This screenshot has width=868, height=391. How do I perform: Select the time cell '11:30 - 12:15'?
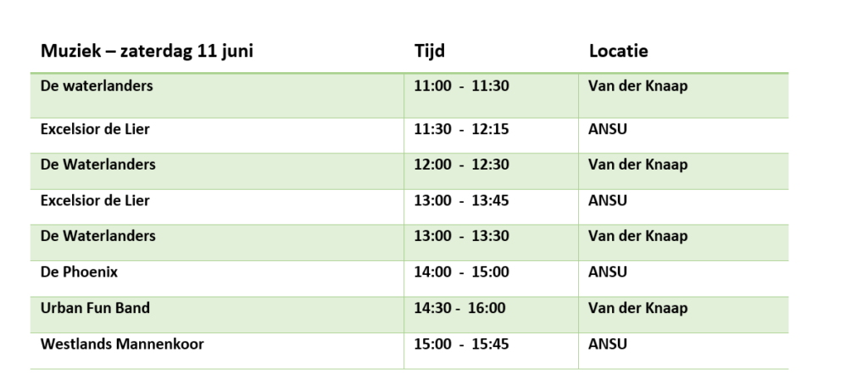(462, 129)
